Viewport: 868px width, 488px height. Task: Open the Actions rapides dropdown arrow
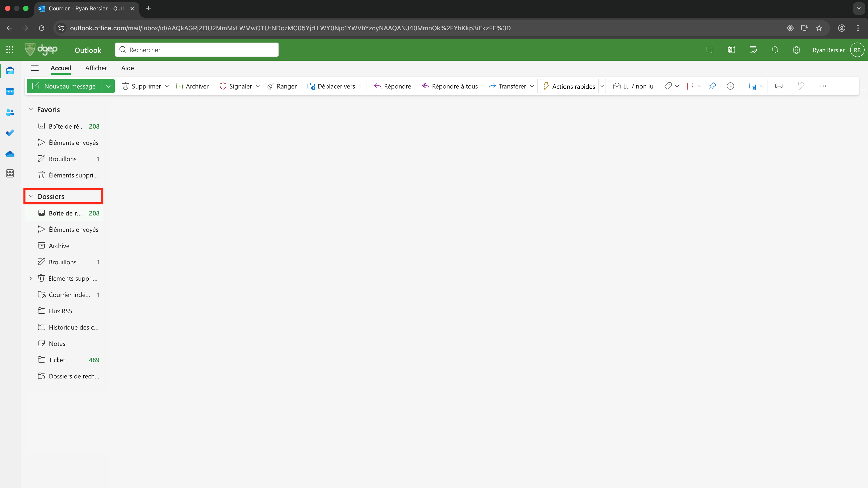point(602,86)
